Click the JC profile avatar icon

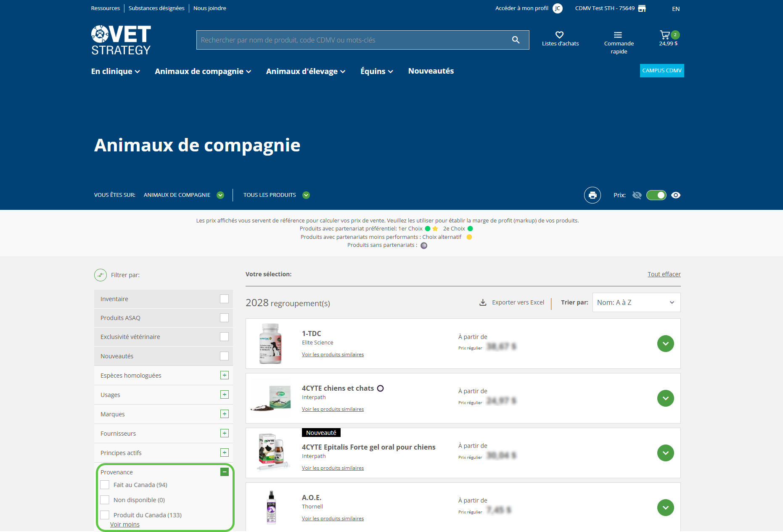(557, 8)
